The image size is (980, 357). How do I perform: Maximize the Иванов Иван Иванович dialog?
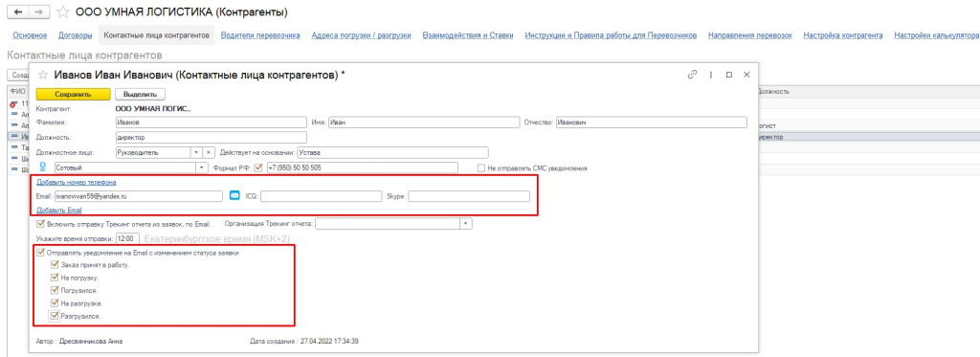click(x=728, y=74)
